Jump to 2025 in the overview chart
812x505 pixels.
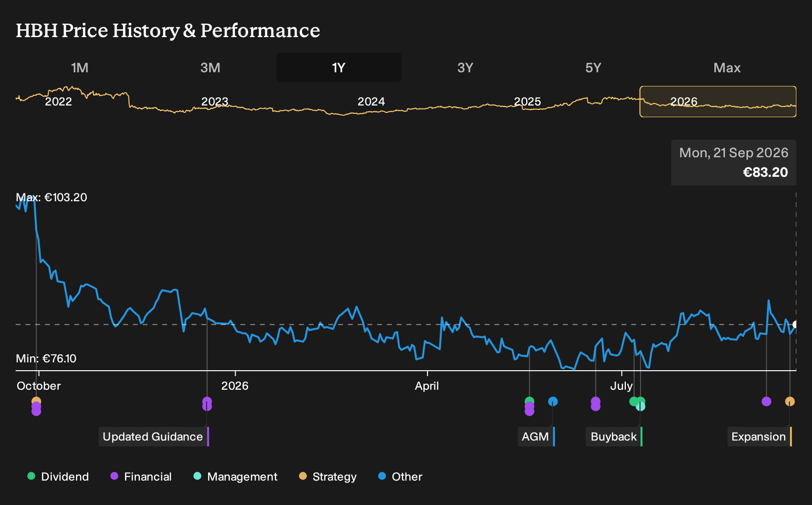[528, 102]
